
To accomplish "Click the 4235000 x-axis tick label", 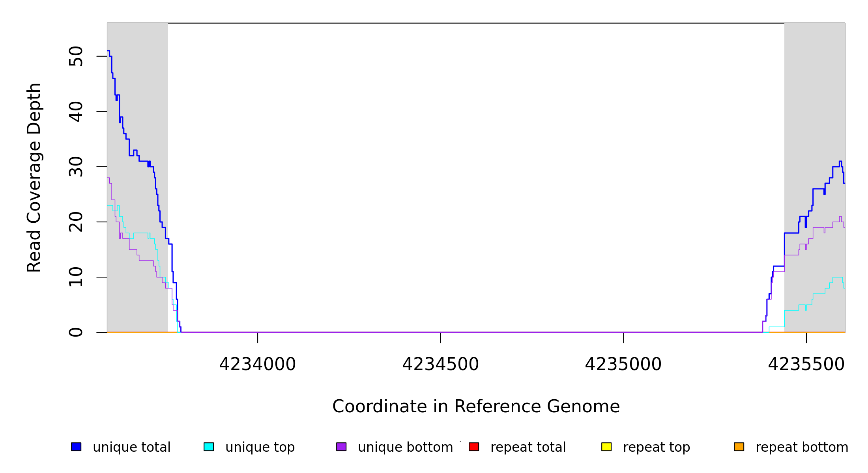I will click(x=623, y=364).
